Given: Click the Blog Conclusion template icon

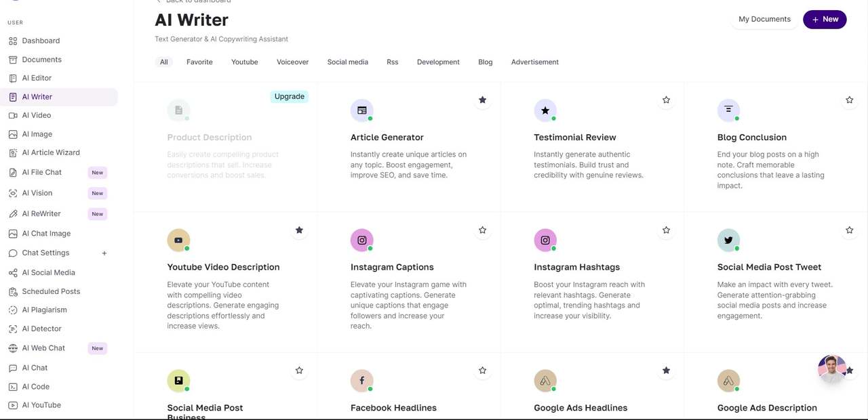Looking at the screenshot, I should [728, 110].
